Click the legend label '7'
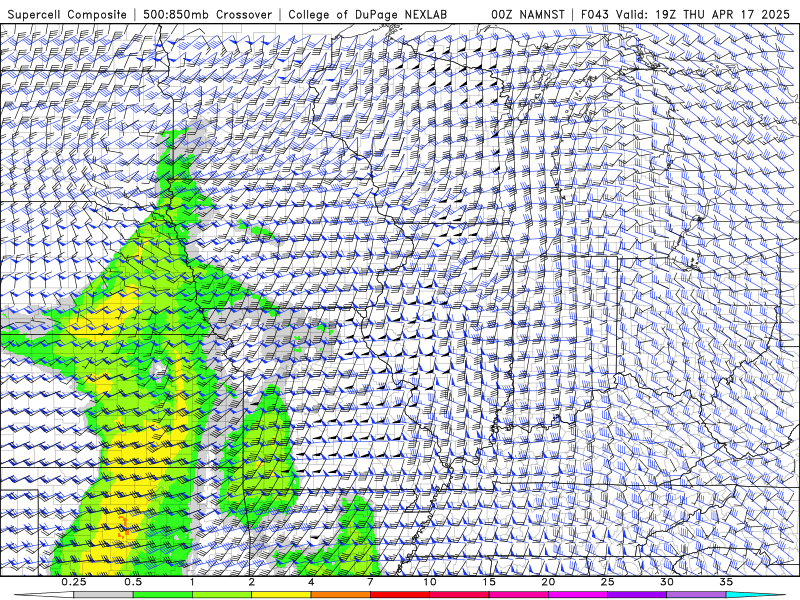This screenshot has height=600, width=800. pyautogui.click(x=370, y=582)
